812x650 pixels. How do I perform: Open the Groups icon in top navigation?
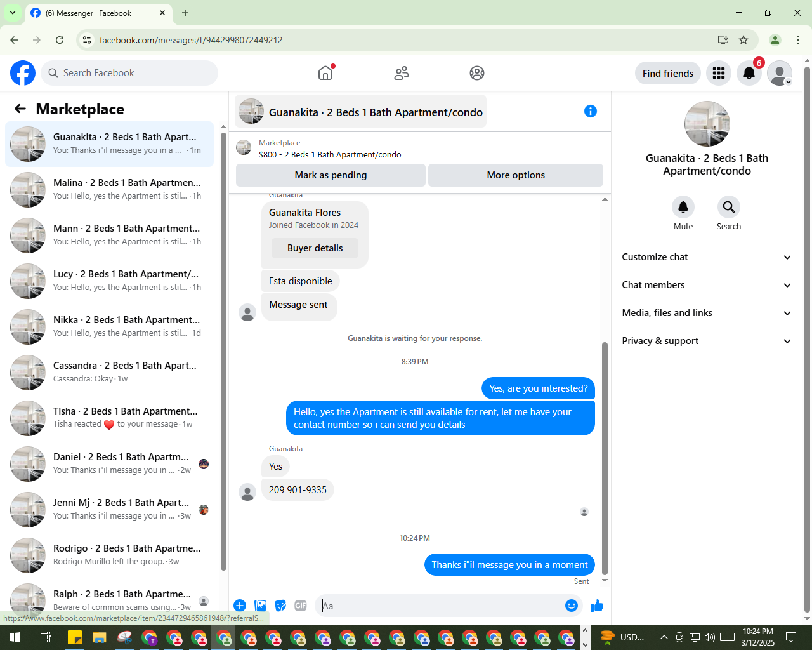(x=477, y=73)
